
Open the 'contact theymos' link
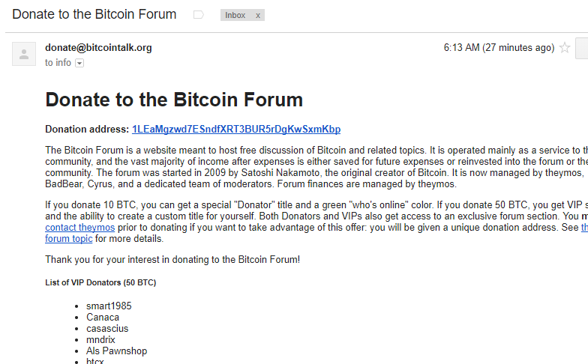[79, 228]
